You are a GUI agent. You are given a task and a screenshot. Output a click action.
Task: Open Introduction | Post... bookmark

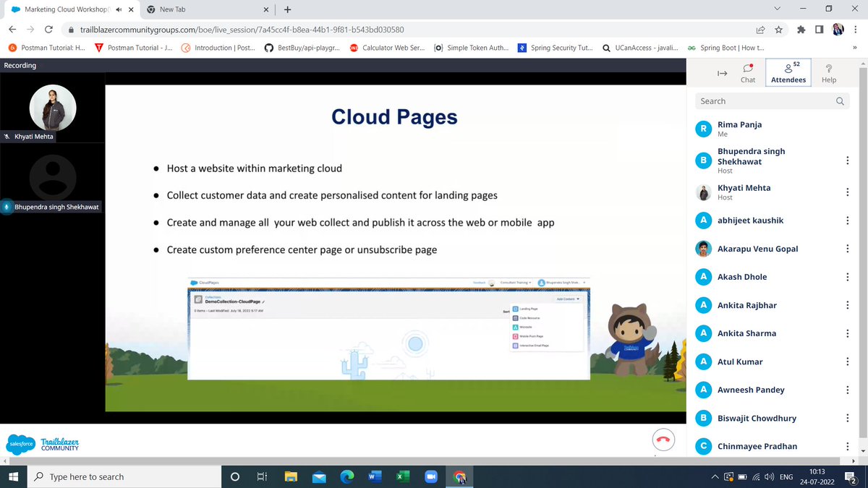[x=218, y=48]
